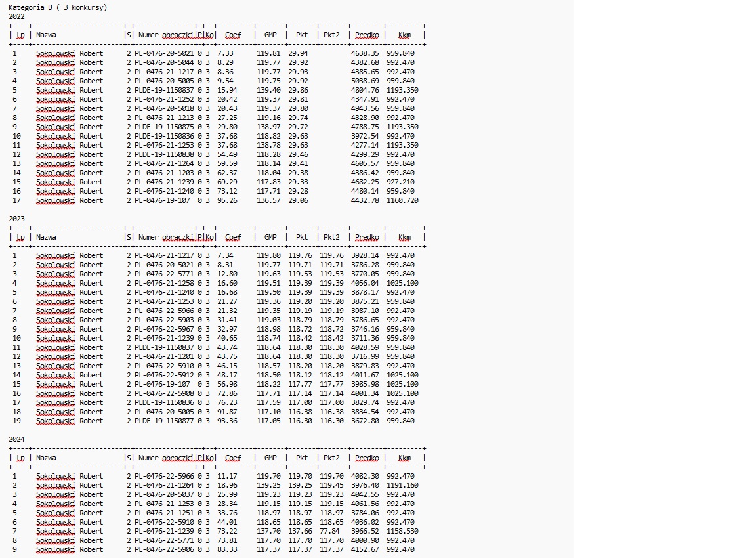Click the speed value 4638.35
756x558 pixels.
pyautogui.click(x=365, y=53)
